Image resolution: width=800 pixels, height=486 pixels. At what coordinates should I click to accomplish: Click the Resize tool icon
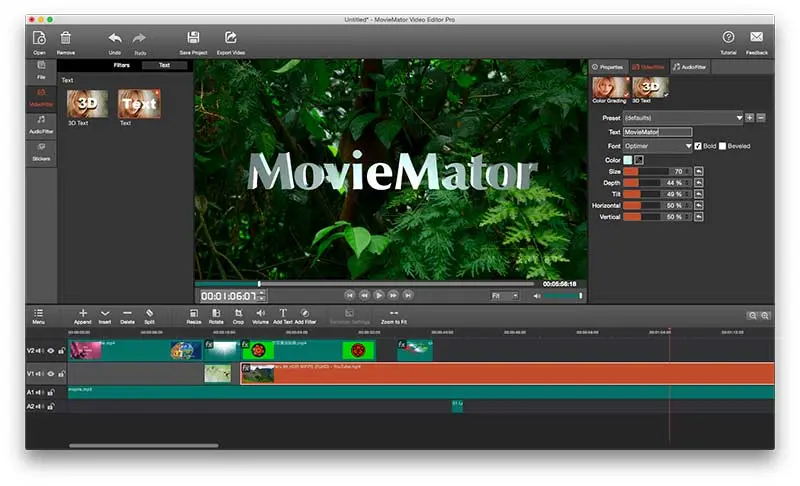click(x=194, y=313)
